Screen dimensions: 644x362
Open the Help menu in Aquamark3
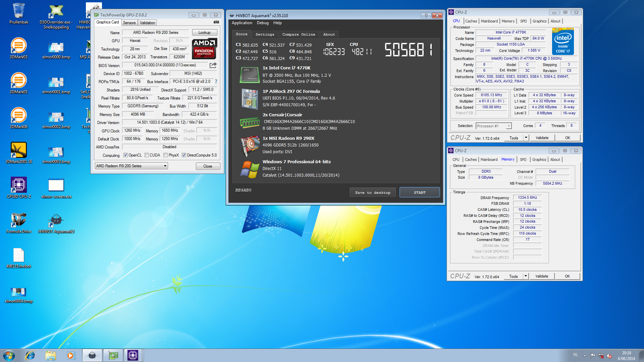[x=277, y=23]
